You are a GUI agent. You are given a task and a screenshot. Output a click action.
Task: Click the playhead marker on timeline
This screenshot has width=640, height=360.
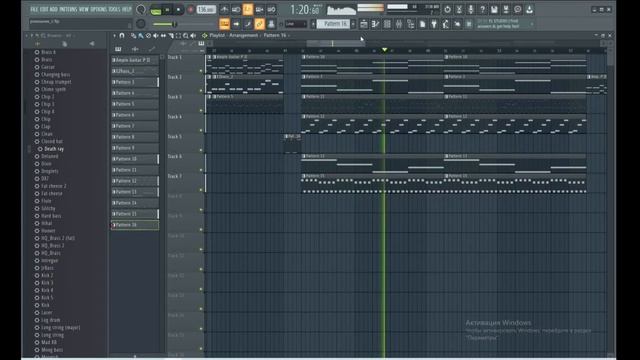[x=384, y=50]
